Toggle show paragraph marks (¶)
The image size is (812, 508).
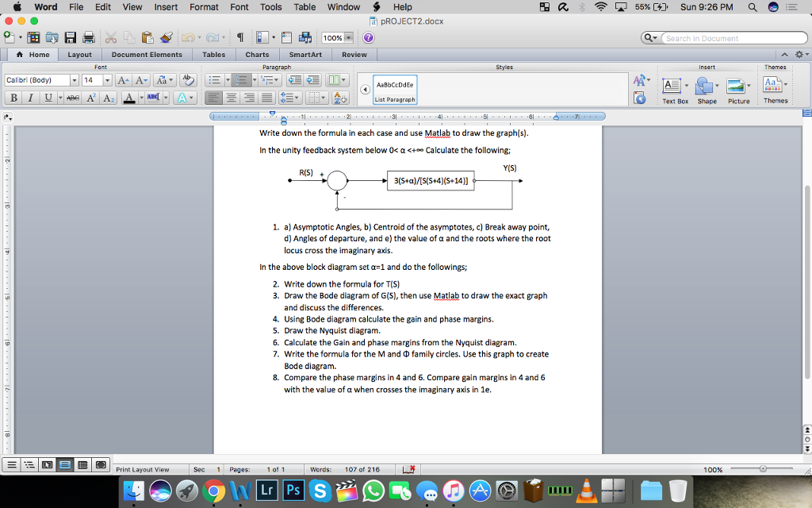coord(239,38)
